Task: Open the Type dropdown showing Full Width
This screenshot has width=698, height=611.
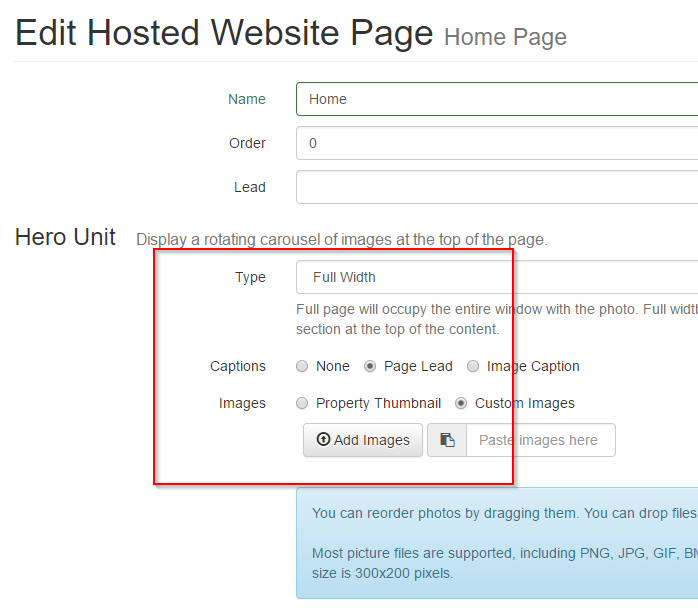Action: pos(497,277)
